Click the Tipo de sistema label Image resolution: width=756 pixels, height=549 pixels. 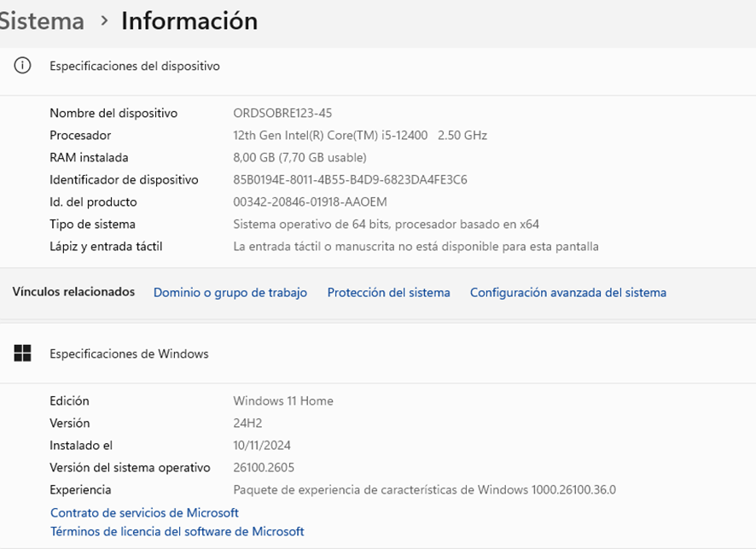pos(92,224)
